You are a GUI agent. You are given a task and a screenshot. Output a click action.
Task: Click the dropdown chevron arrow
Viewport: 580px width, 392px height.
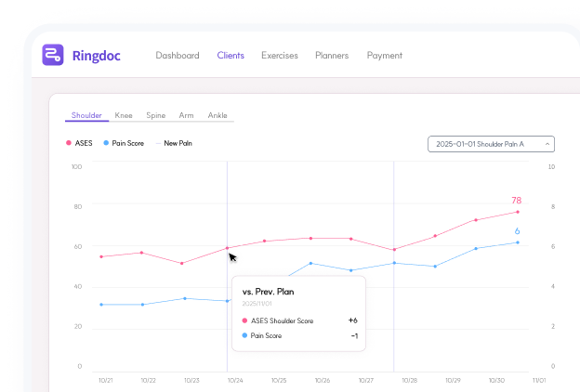click(547, 144)
